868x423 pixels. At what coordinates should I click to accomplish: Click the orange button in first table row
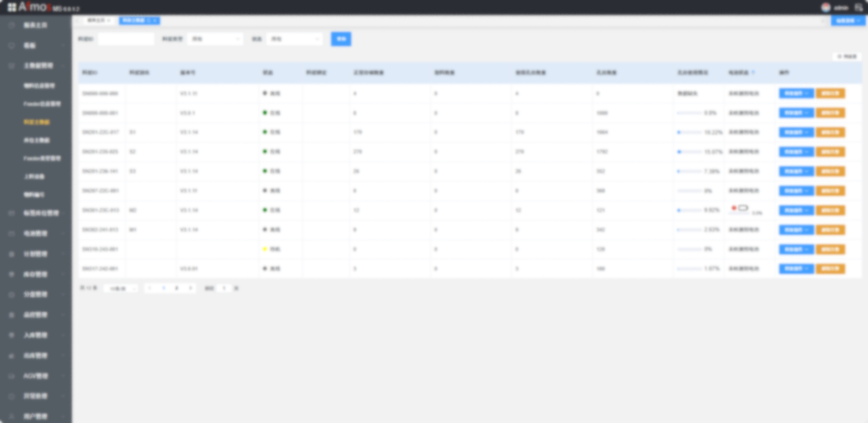point(830,93)
